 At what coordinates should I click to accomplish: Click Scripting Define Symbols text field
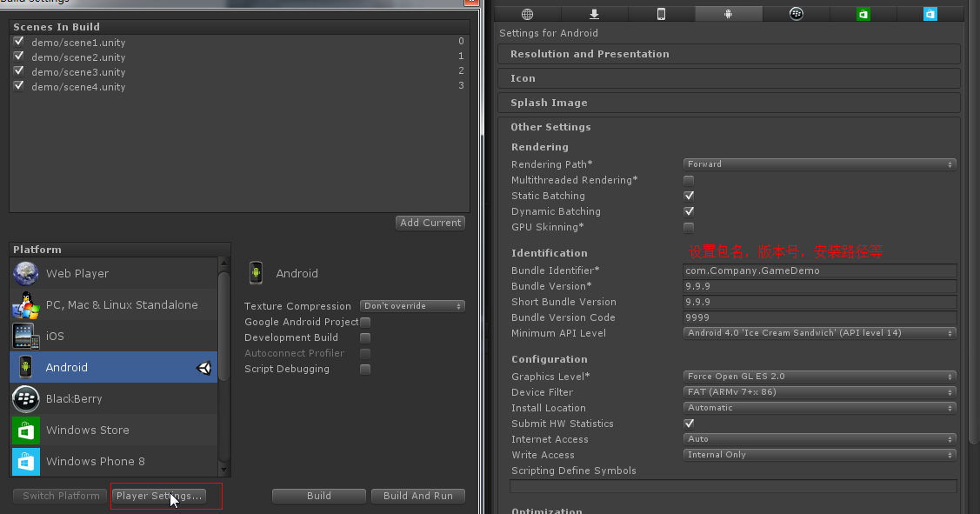(733, 486)
